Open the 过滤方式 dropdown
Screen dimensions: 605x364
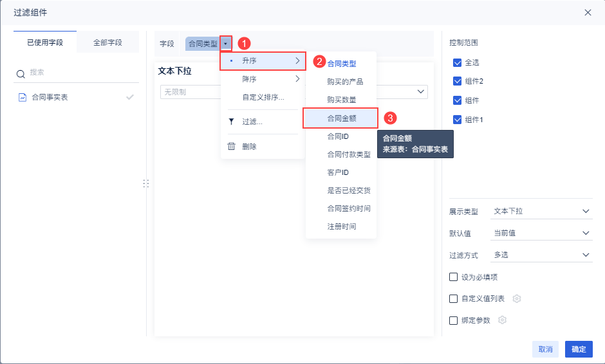[541, 255]
